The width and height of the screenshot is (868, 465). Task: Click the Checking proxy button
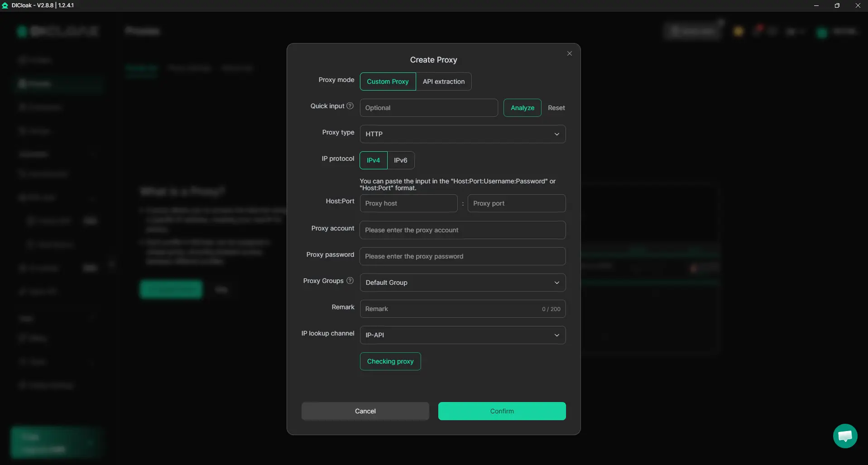[x=390, y=361]
